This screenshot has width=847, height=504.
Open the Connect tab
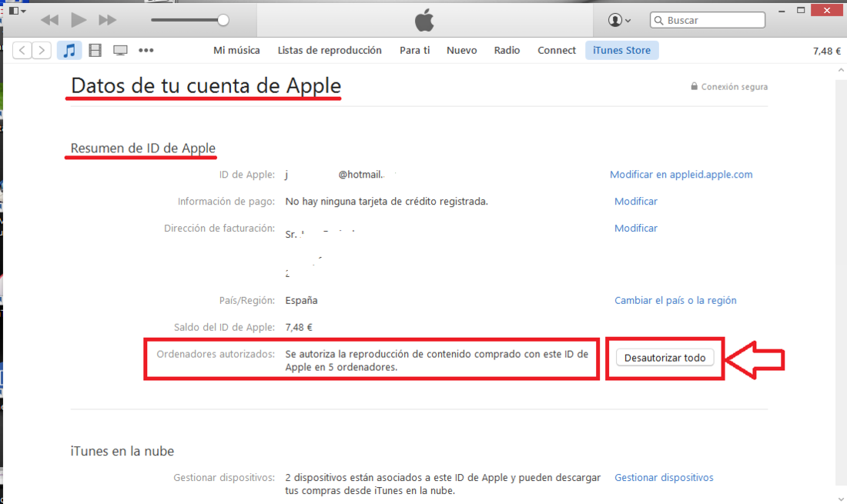pyautogui.click(x=557, y=50)
